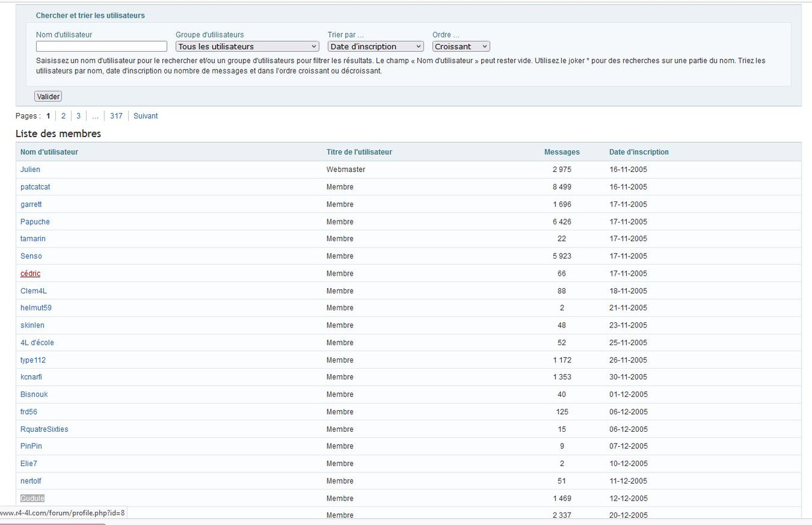
Task: Click the Nom d'utilisateur search field
Action: tap(102, 47)
